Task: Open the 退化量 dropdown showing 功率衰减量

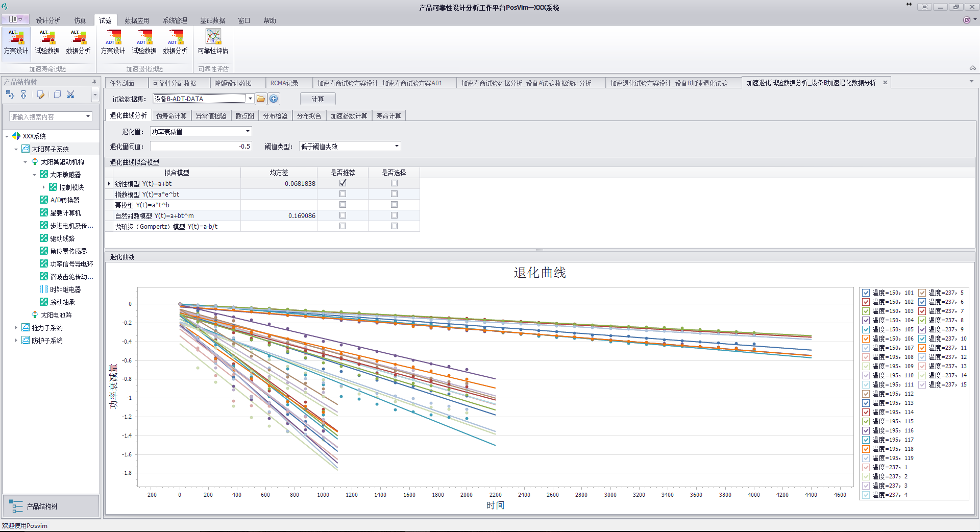Action: [248, 132]
